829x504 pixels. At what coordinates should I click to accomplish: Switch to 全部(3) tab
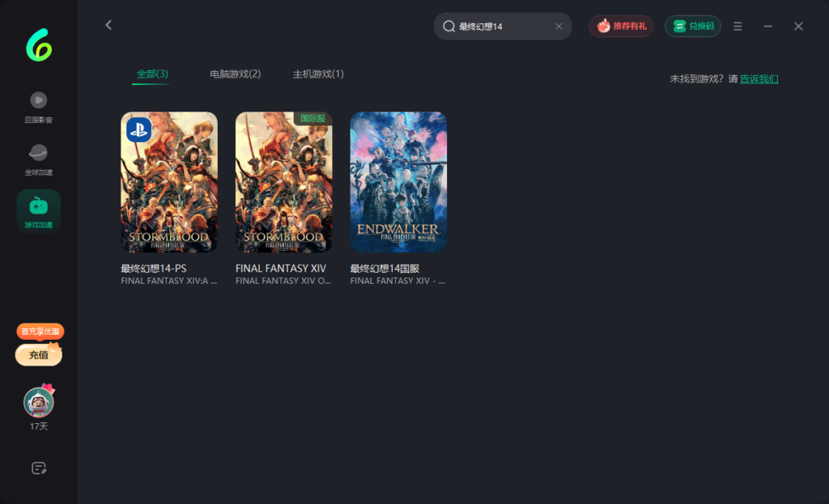[152, 74]
